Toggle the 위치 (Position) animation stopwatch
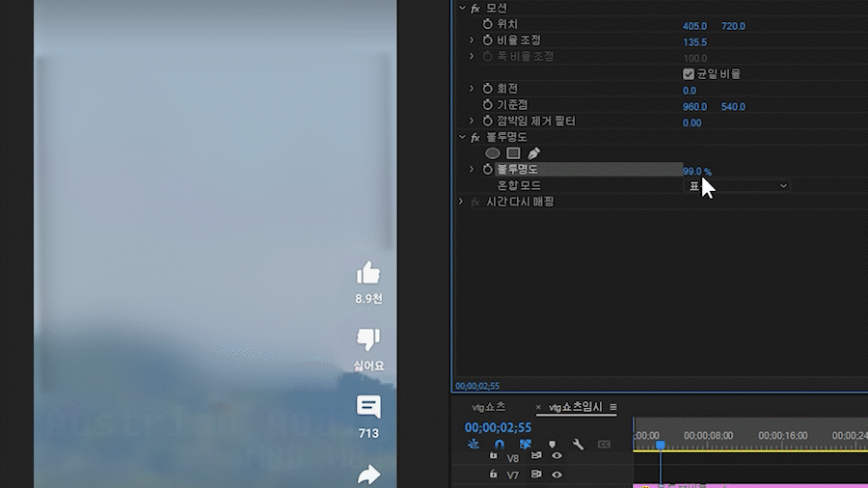868x488 pixels. (x=487, y=24)
